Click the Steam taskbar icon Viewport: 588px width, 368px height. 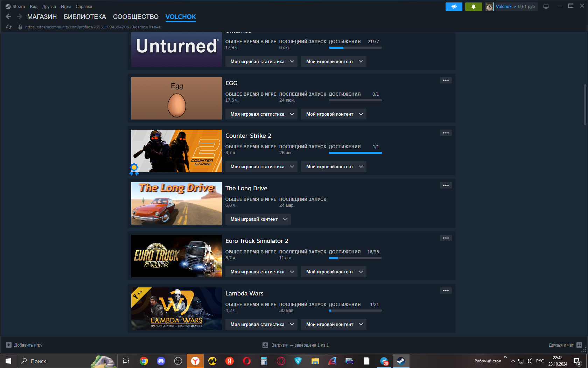pos(401,361)
